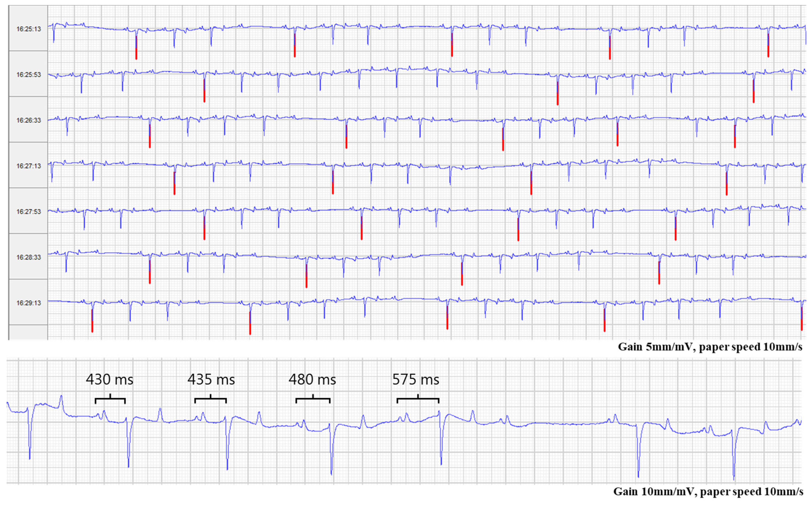Click the empty label cell below 16:29:13
This screenshot has width=812, height=505.
pyautogui.click(x=28, y=332)
